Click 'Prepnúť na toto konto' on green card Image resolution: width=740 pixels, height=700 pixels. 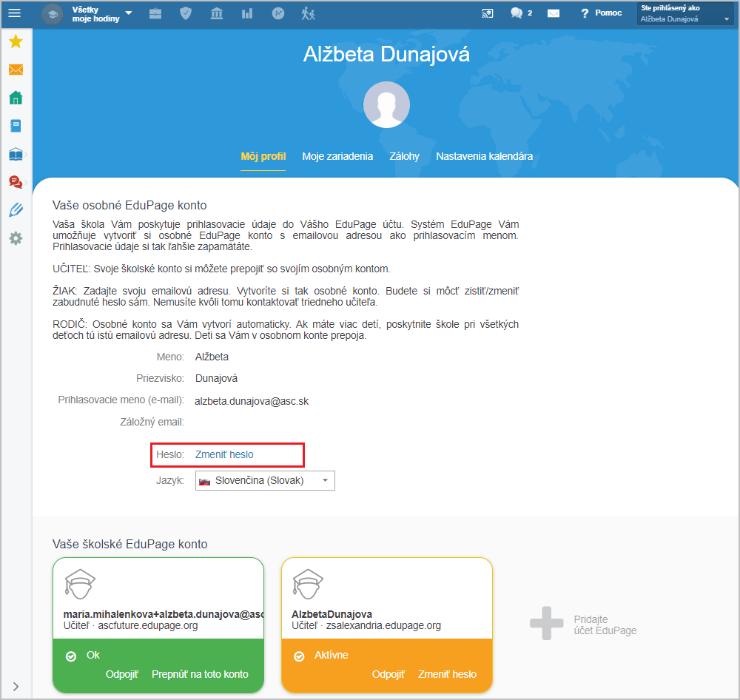tap(200, 674)
